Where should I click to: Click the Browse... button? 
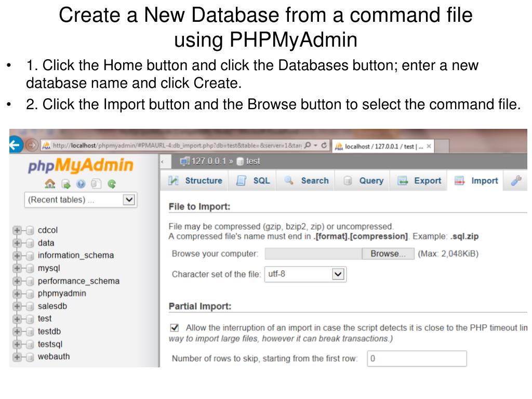pos(388,254)
